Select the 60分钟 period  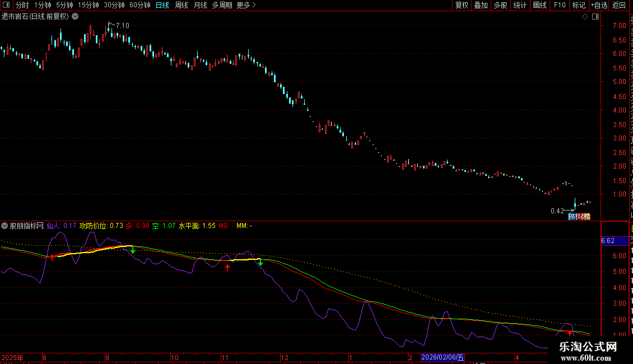pos(139,5)
